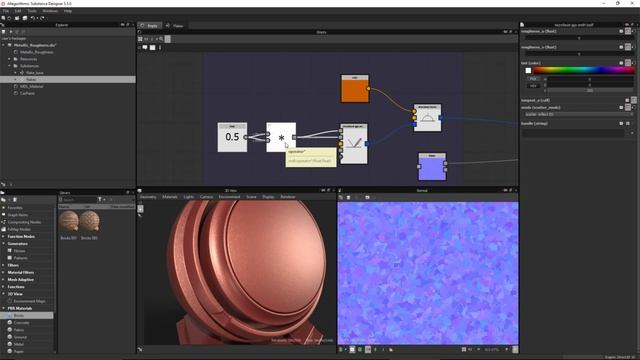Expand the Functions category in Library
Screen dimensions: 640x360
4,287
